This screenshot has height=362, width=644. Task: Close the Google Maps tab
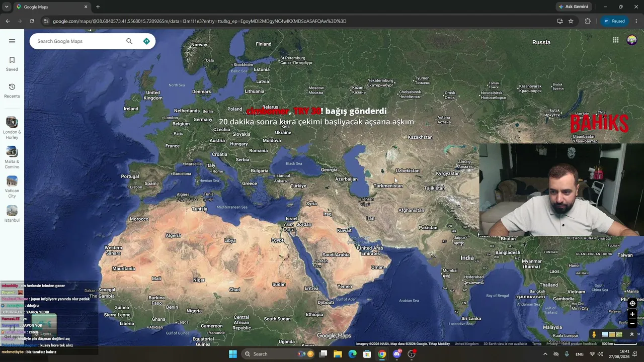coord(86,7)
